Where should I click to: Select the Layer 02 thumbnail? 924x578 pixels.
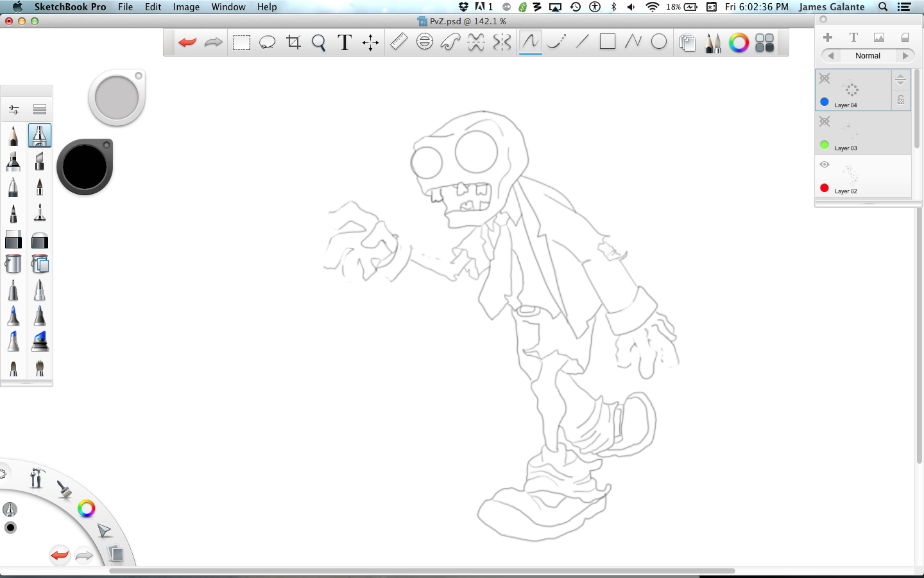coord(850,175)
